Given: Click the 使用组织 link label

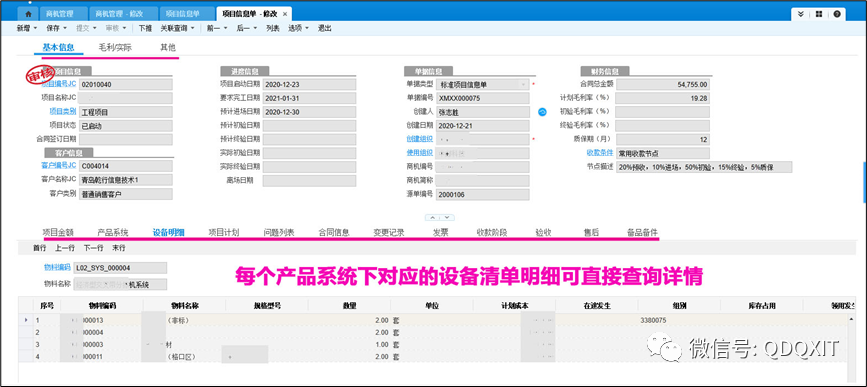Looking at the screenshot, I should tap(420, 153).
